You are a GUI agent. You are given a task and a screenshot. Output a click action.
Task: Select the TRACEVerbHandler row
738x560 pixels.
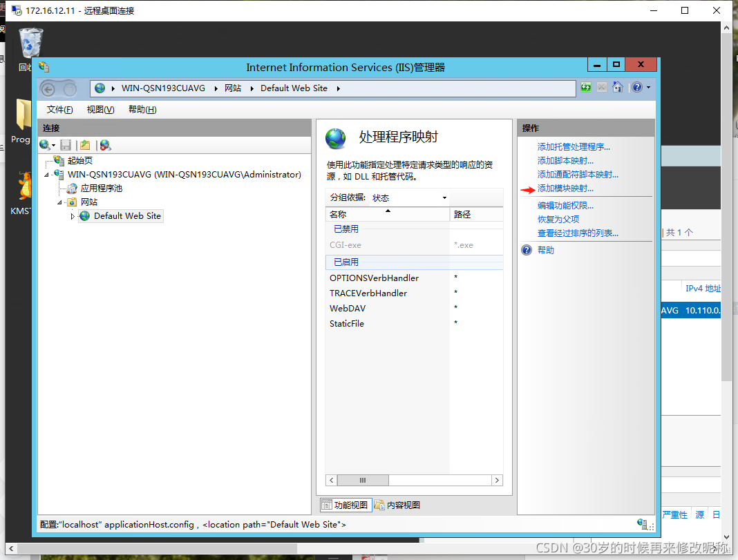[x=414, y=293]
